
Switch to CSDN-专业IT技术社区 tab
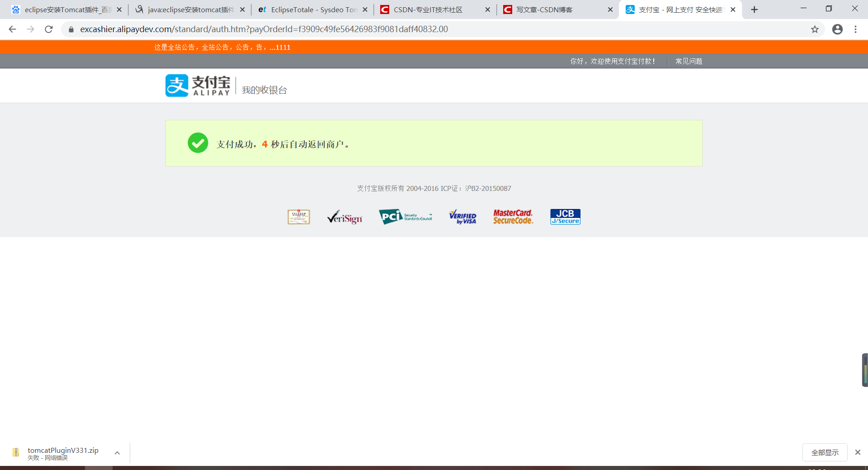click(435, 9)
